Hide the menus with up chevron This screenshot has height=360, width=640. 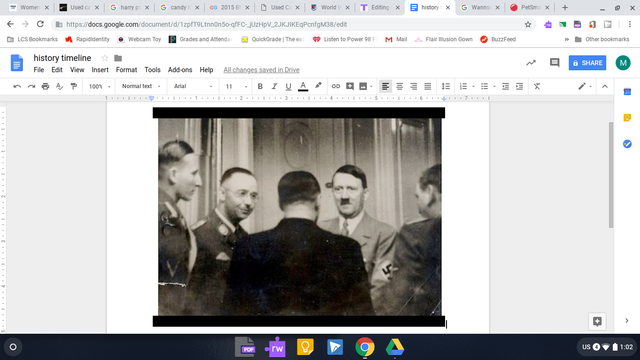tap(604, 86)
